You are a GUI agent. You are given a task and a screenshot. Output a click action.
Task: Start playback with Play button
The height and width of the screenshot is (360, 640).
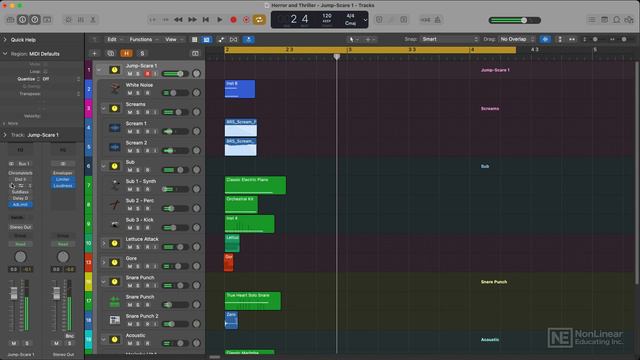click(x=220, y=20)
